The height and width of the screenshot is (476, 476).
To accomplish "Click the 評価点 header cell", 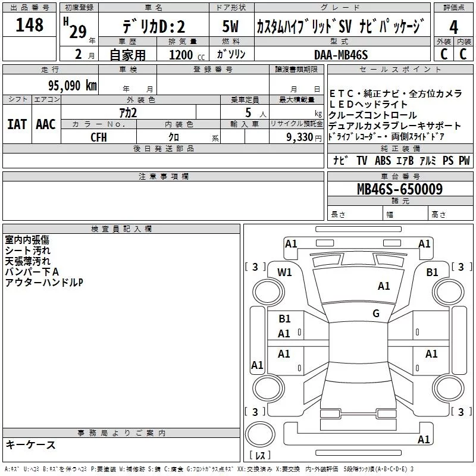I will 453,8.
